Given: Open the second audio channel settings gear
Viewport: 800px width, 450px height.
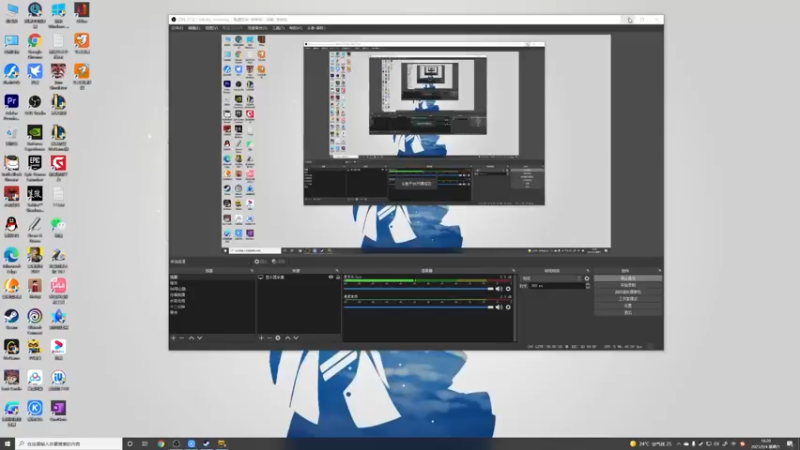Looking at the screenshot, I should [x=508, y=307].
